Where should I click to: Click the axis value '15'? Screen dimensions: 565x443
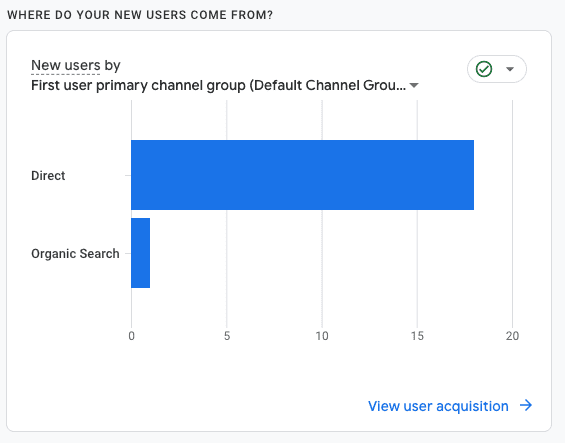tap(417, 336)
